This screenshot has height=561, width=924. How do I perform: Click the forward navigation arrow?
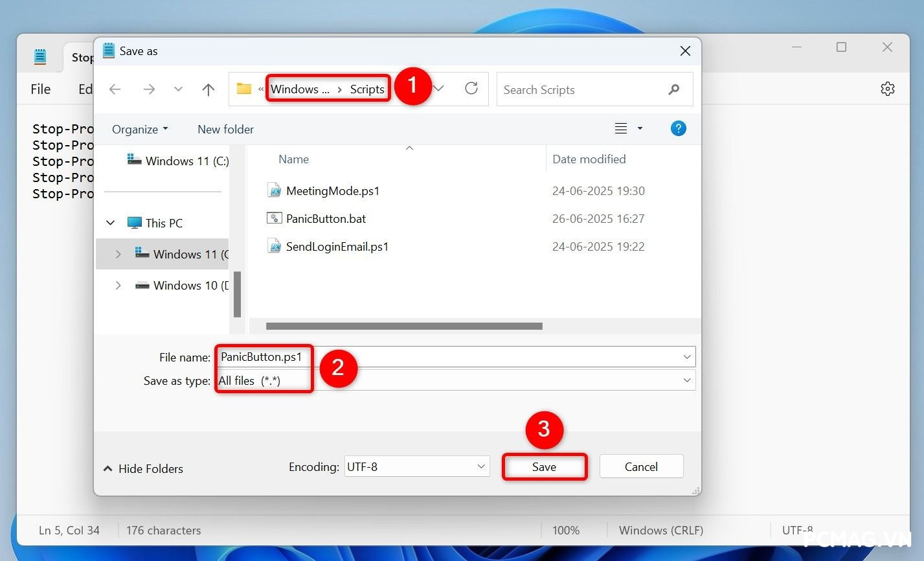pos(149,89)
